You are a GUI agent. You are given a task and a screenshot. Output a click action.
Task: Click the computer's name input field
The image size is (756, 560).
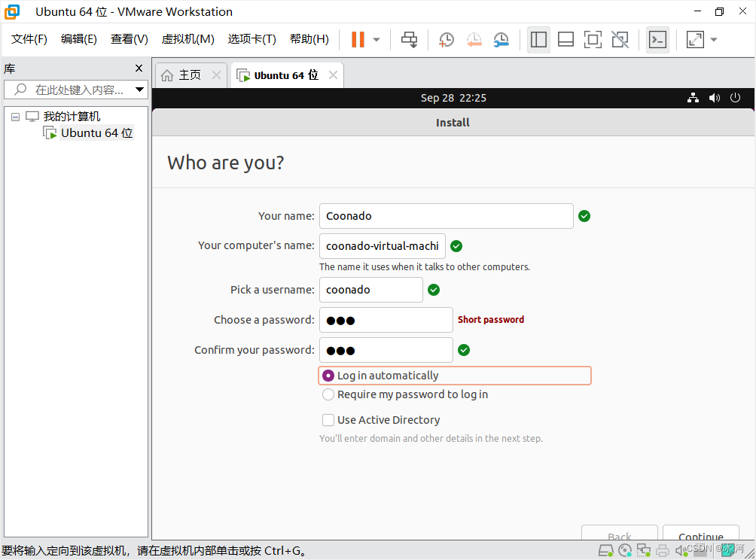point(383,246)
